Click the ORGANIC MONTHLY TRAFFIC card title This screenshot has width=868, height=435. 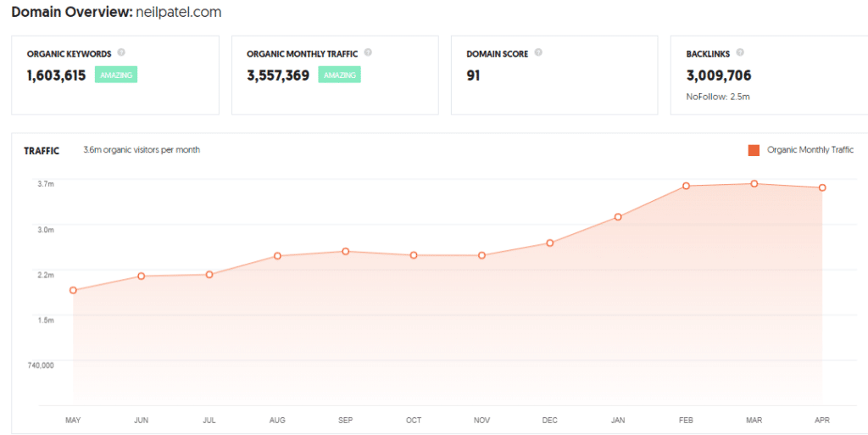tap(303, 54)
